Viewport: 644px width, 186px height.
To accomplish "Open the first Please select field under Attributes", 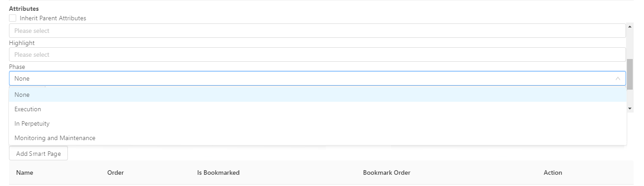I will pos(317,31).
